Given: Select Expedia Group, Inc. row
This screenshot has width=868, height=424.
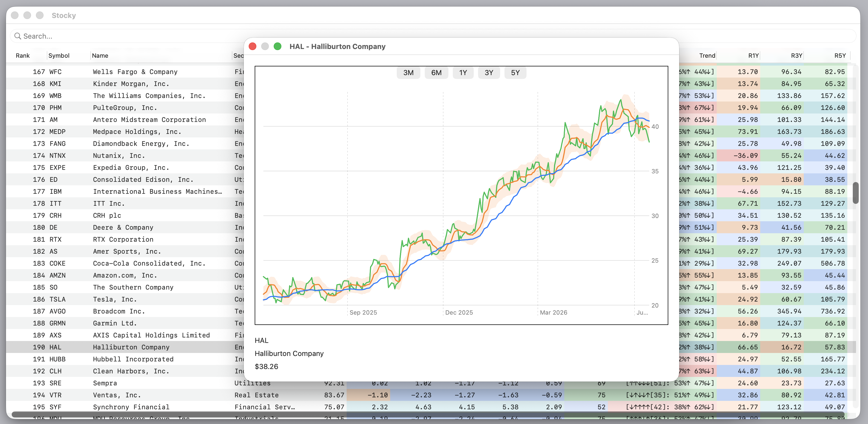Looking at the screenshot, I should point(431,168).
